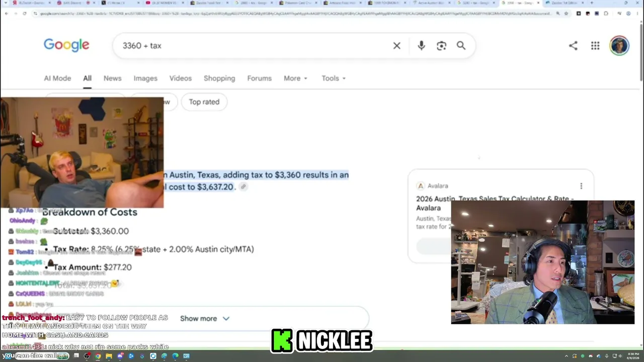644x362 pixels.
Task: Open the Google apps grid
Action: pyautogui.click(x=595, y=46)
